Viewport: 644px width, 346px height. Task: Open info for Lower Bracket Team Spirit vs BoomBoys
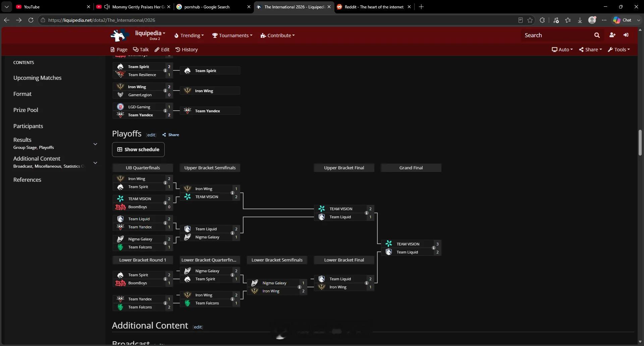165,279
